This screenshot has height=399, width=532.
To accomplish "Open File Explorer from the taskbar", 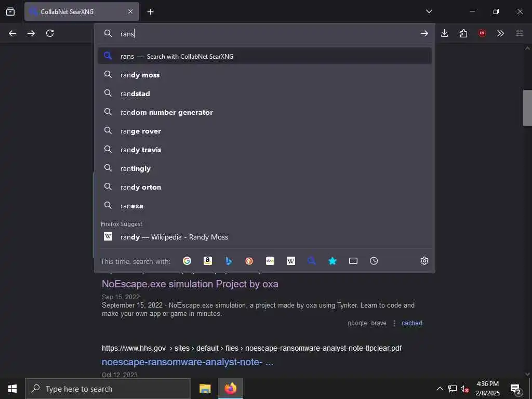I will [x=205, y=389].
